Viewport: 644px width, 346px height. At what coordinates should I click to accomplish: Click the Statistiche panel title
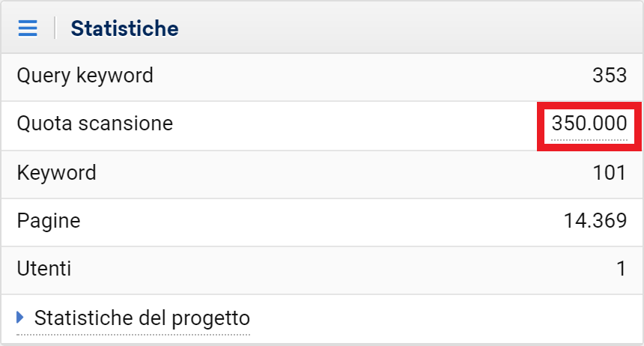tap(124, 29)
